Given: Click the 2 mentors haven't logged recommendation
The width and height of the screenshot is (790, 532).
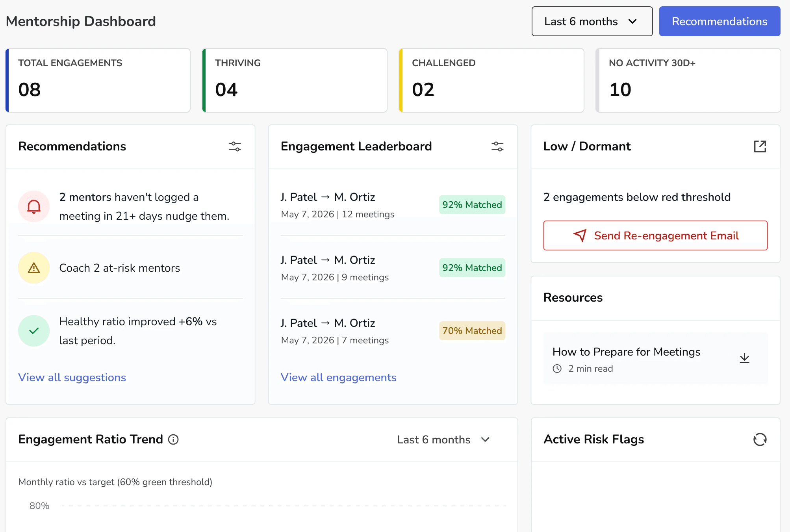Looking at the screenshot, I should click(130, 206).
